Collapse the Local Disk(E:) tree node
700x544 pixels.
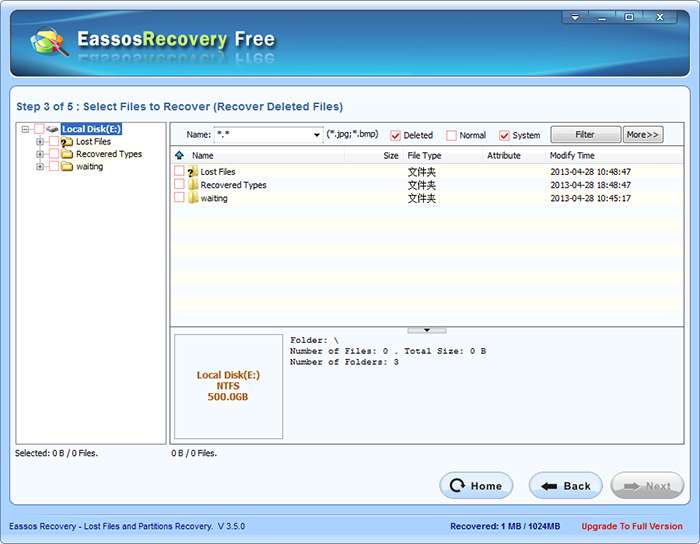pyautogui.click(x=25, y=129)
